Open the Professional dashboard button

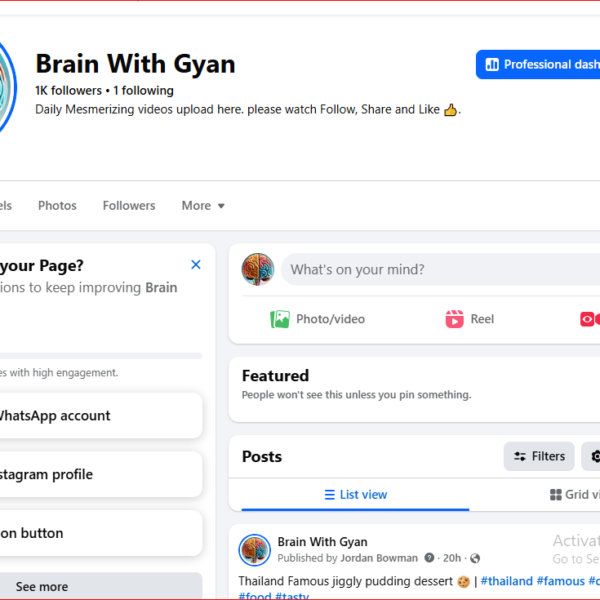538,64
